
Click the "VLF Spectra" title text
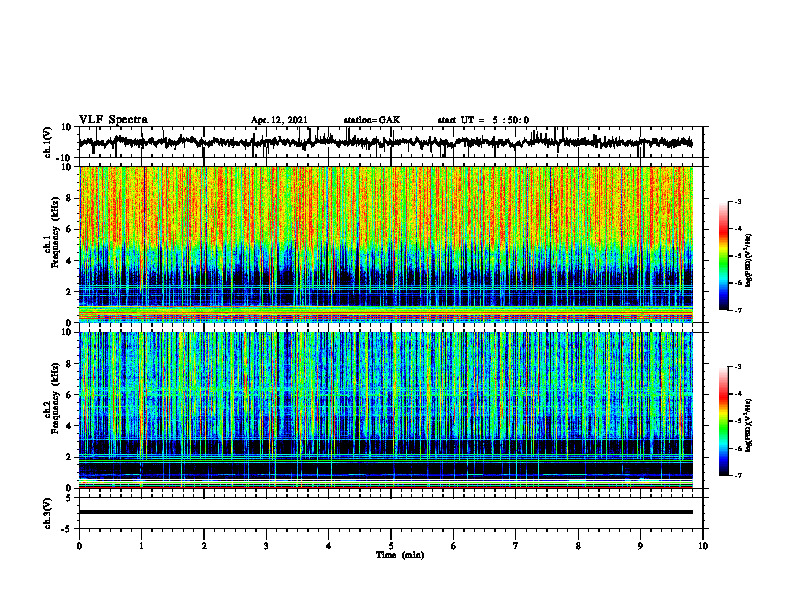[113, 120]
